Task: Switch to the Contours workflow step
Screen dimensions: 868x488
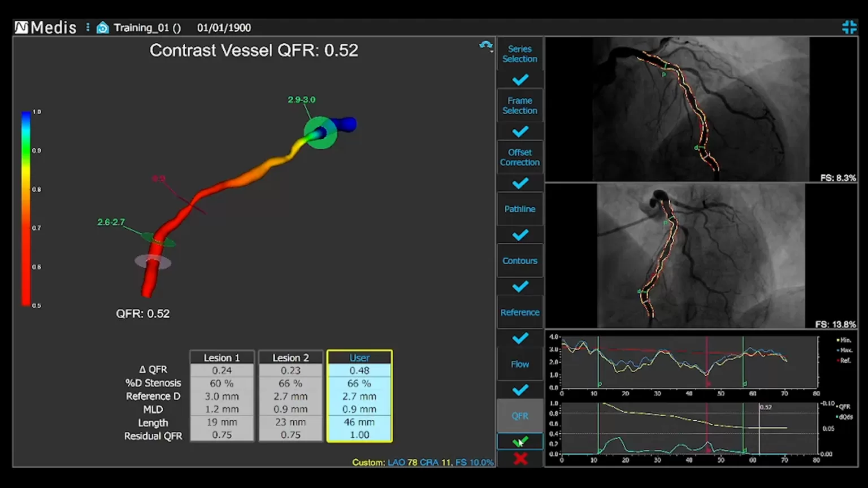Action: pyautogui.click(x=520, y=260)
